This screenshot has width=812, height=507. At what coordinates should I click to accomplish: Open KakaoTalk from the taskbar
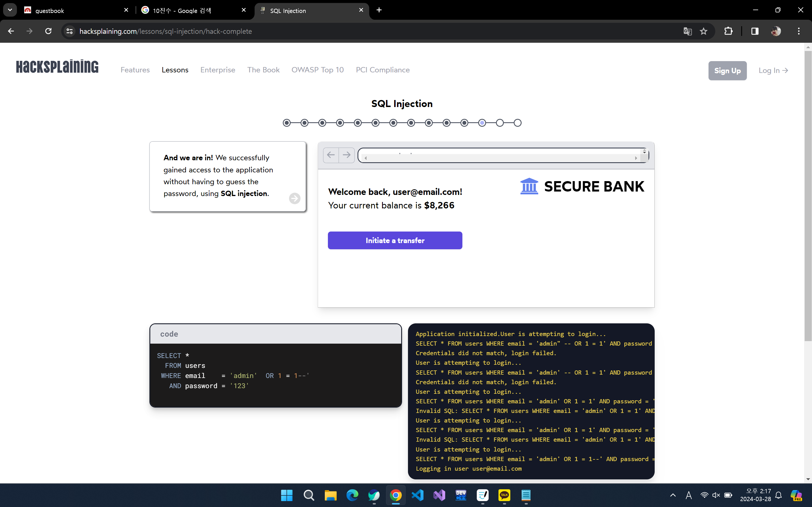[x=505, y=496]
